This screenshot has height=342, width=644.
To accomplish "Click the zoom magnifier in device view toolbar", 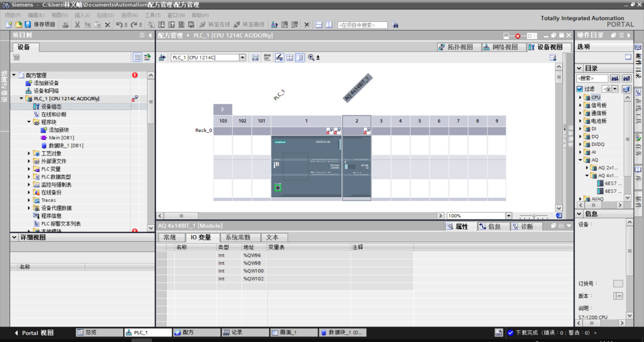I will click(311, 58).
